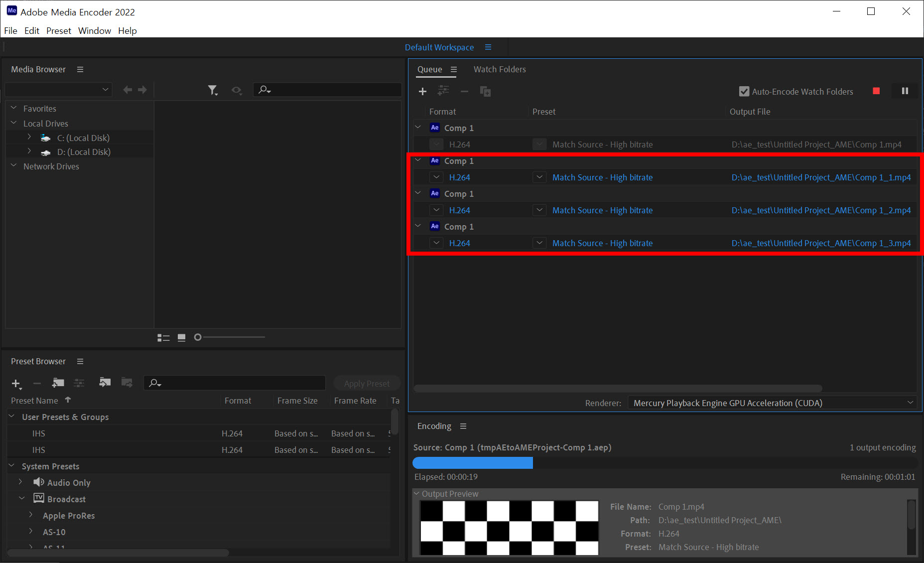Stop the queue with the red stop button

click(876, 91)
